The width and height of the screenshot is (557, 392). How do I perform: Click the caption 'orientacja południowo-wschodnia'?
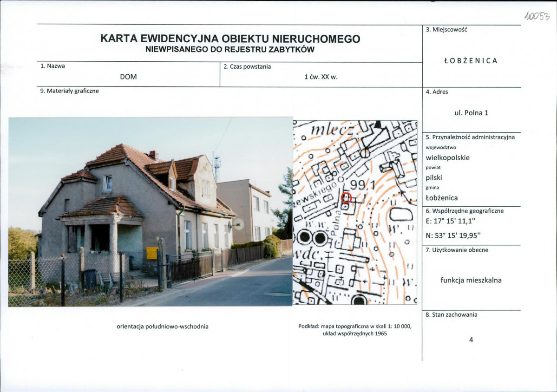163,327
